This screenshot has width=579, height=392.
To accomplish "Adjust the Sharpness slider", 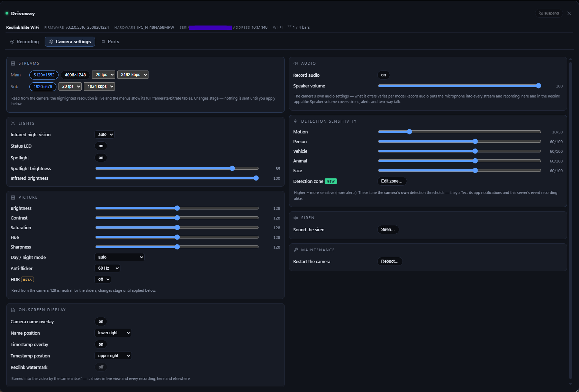I will click(x=177, y=247).
